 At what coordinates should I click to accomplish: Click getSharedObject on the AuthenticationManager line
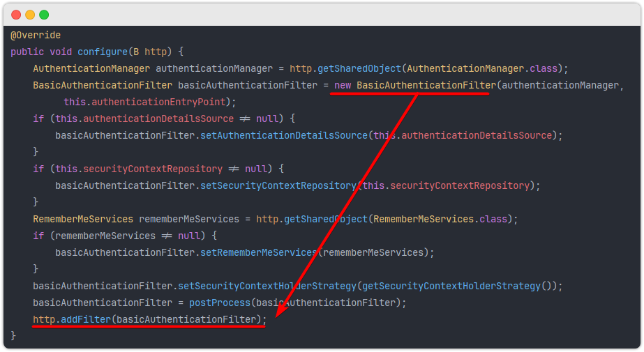[x=359, y=68]
